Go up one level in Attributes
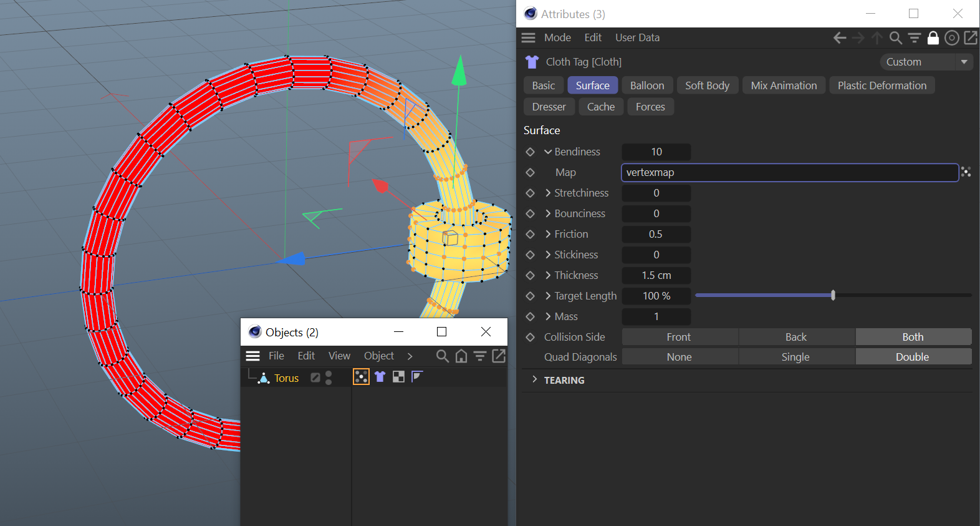 (877, 38)
